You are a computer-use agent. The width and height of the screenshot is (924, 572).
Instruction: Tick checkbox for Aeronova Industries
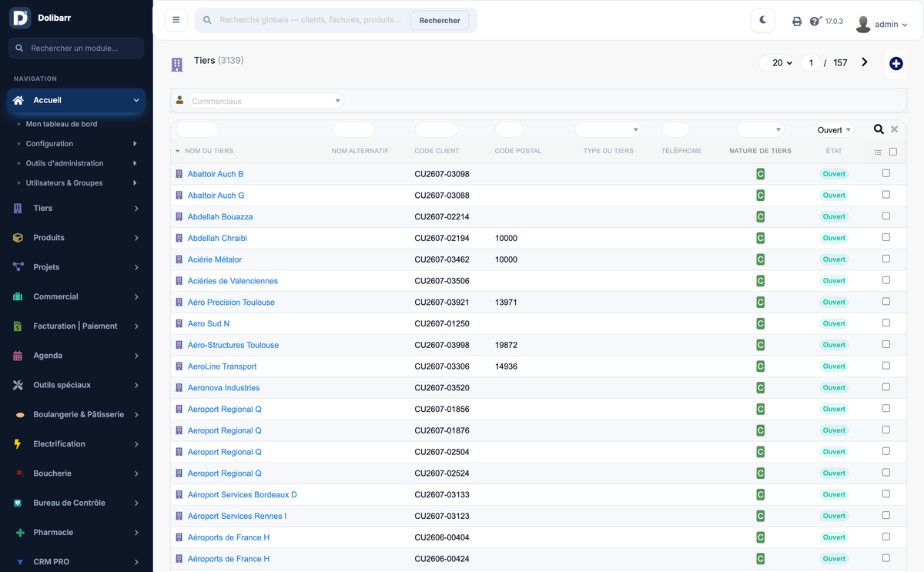(886, 387)
